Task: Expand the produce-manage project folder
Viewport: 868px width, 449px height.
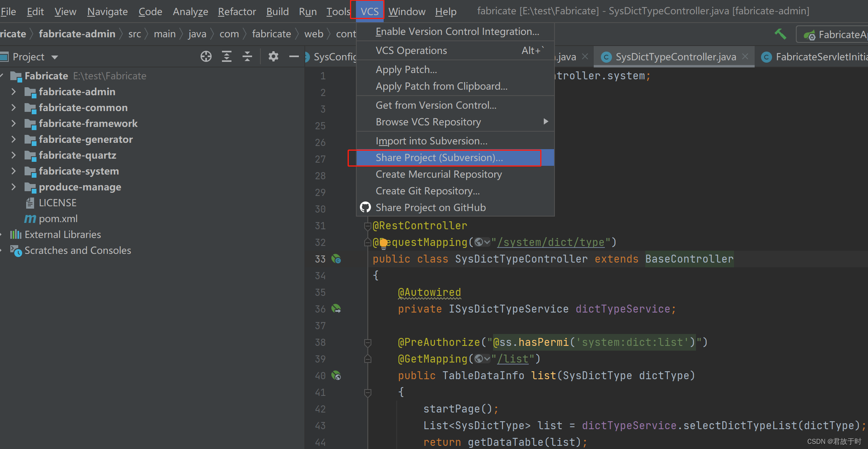Action: tap(15, 187)
